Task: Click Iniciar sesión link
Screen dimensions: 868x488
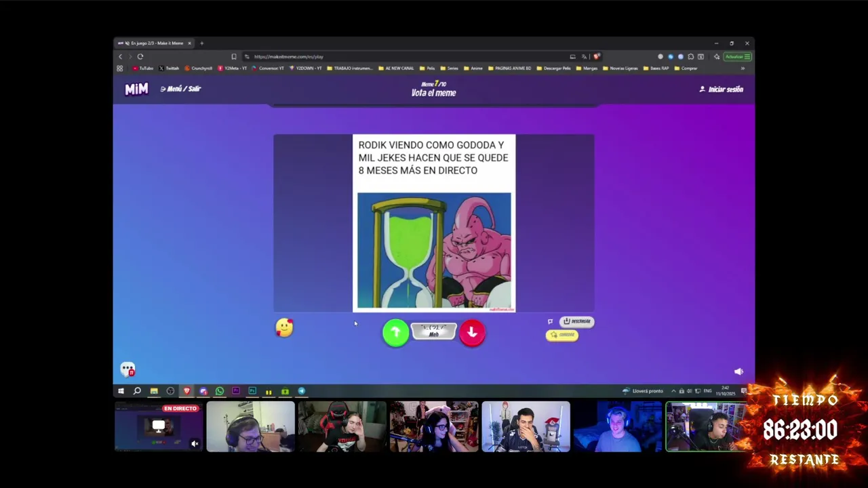Action: [722, 89]
